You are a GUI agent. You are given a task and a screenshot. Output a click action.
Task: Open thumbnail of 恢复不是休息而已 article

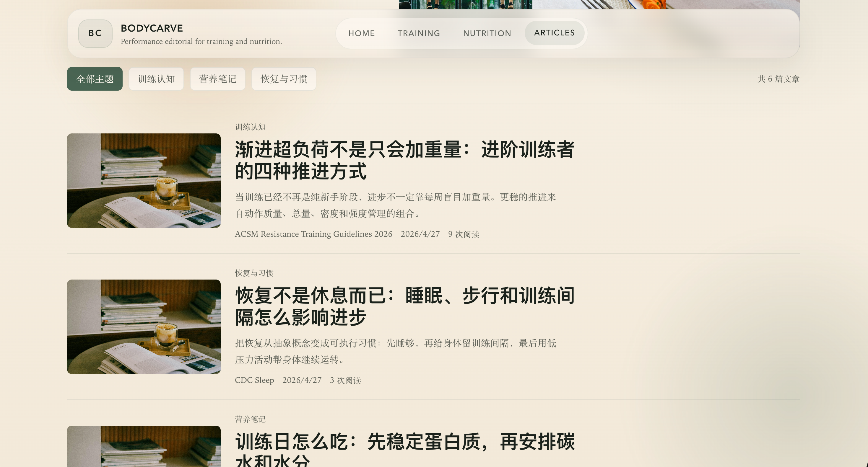tap(144, 326)
